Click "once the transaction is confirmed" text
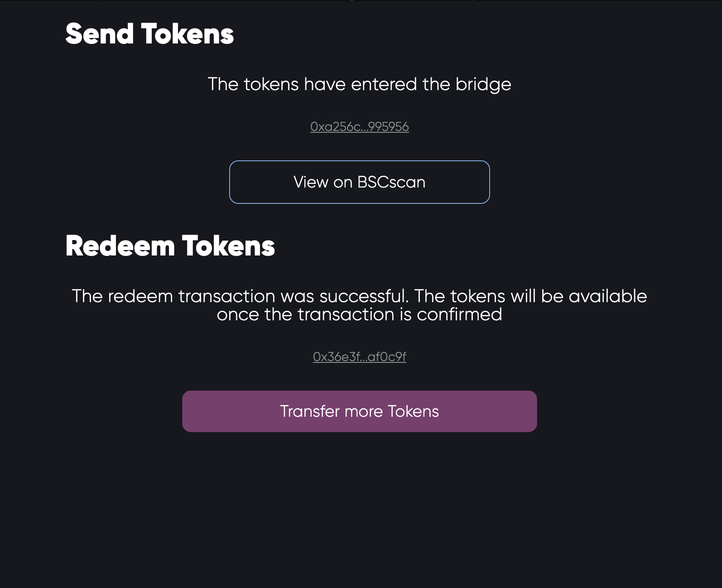The height and width of the screenshot is (588, 722). (x=359, y=314)
